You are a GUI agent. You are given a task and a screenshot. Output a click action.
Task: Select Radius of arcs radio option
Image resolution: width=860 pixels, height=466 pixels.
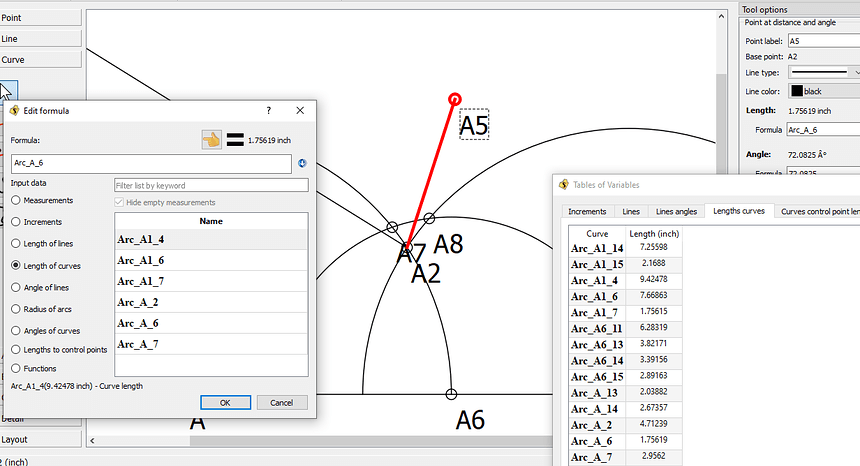(16, 309)
